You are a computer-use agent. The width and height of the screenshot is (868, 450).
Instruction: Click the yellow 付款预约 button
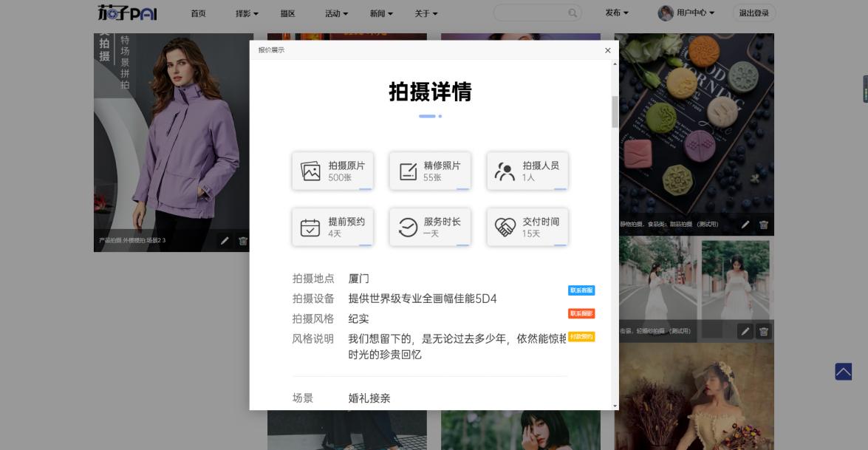click(x=581, y=336)
